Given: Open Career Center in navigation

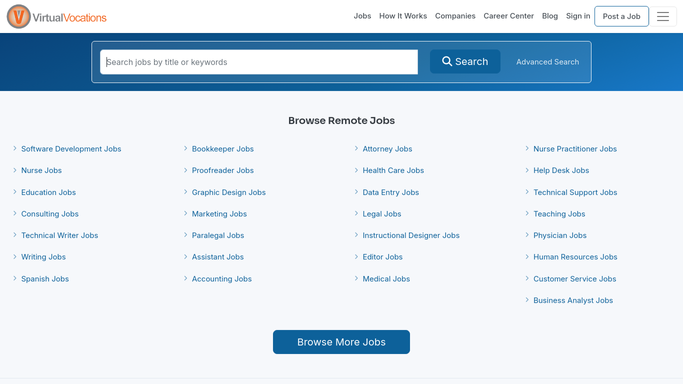Looking at the screenshot, I should (508, 16).
